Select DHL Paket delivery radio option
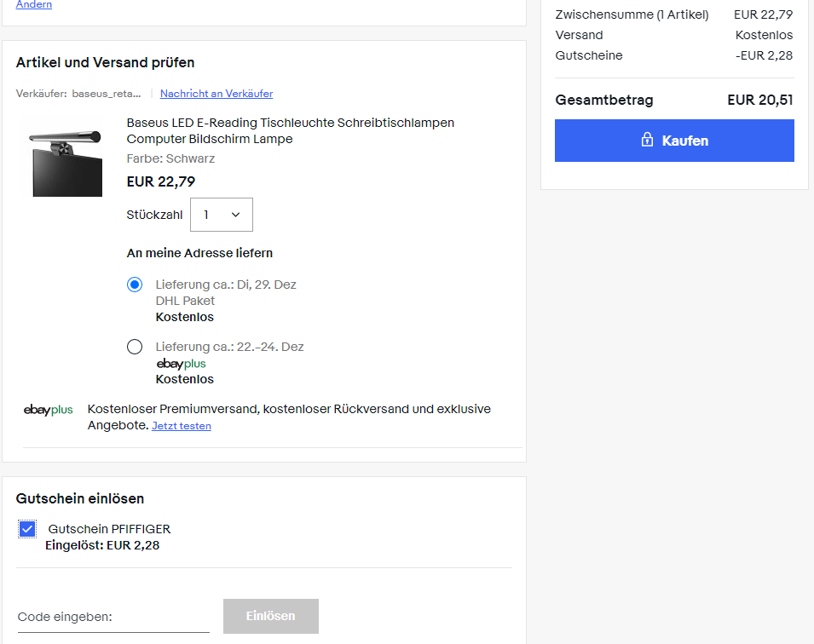814x644 pixels. pyautogui.click(x=135, y=285)
